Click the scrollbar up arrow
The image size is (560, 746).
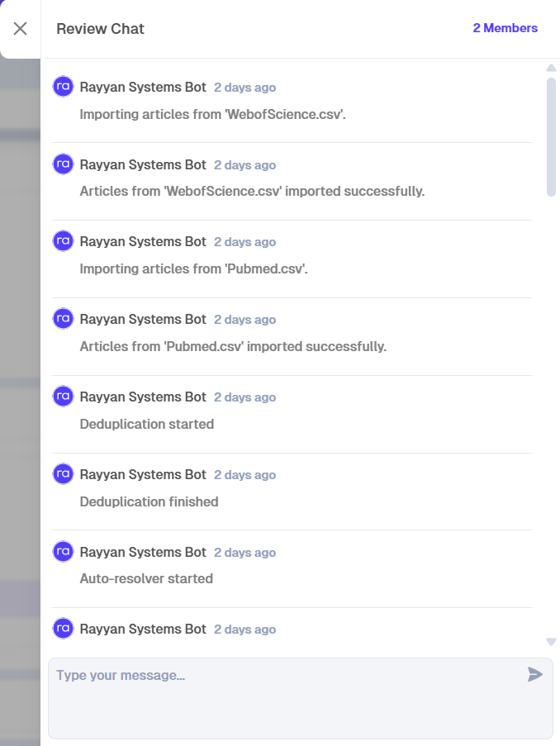[551, 68]
